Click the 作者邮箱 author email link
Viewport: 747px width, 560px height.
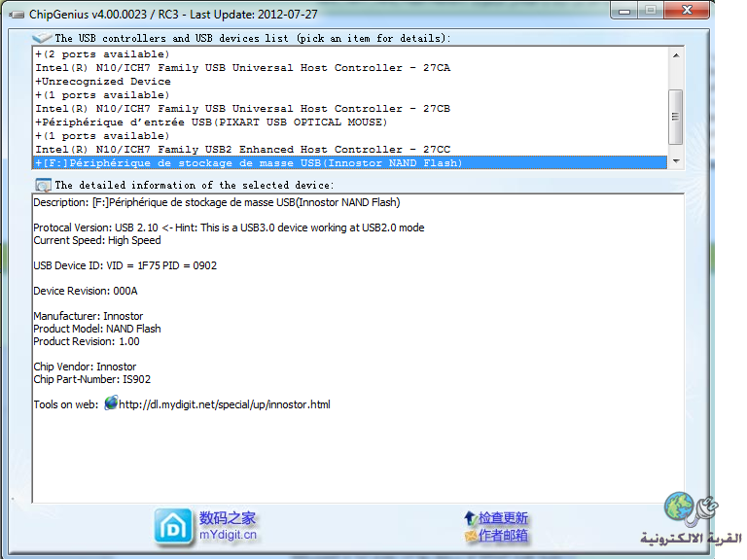(503, 536)
